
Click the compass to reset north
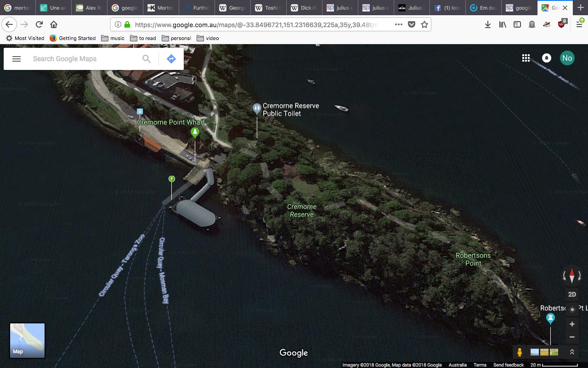click(572, 276)
